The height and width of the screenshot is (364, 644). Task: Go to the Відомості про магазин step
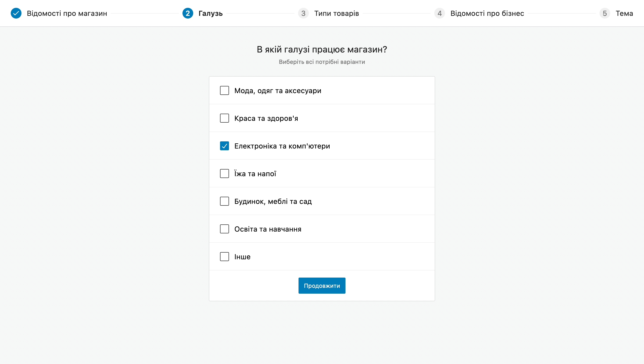(67, 13)
